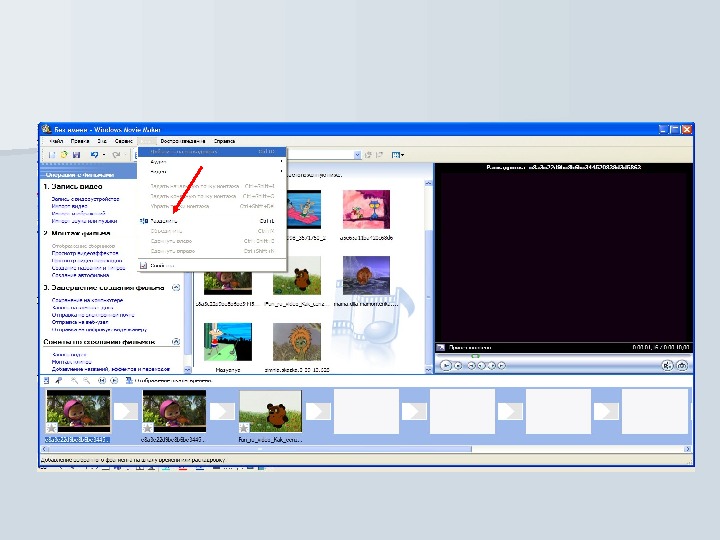Viewport: 720px width, 540px height.
Task: Split the clip using monitor button
Action: click(x=667, y=366)
